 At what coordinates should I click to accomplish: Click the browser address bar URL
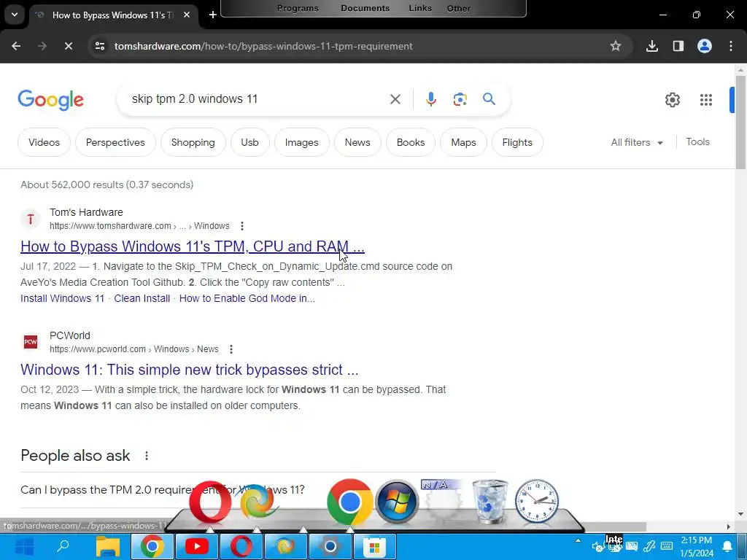263,46
